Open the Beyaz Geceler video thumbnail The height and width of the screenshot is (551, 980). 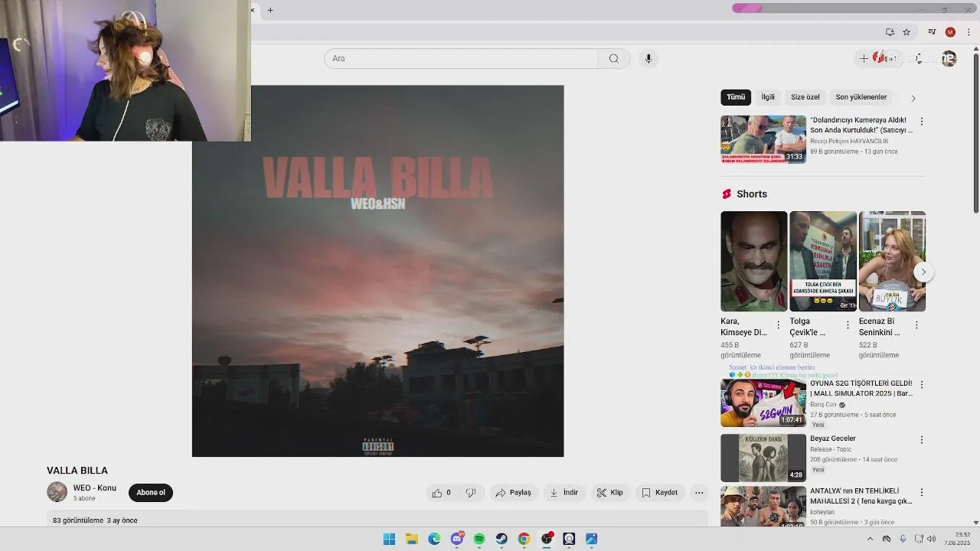pos(763,458)
